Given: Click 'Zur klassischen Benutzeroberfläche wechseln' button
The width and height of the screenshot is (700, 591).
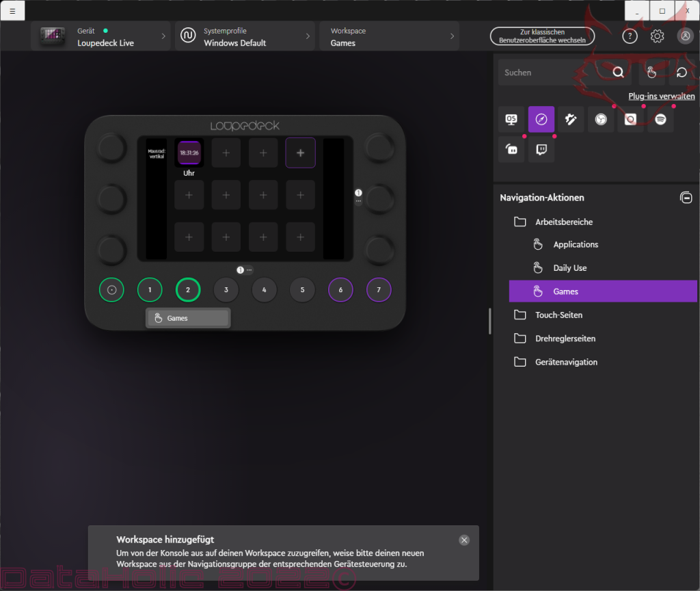Looking at the screenshot, I should (542, 36).
